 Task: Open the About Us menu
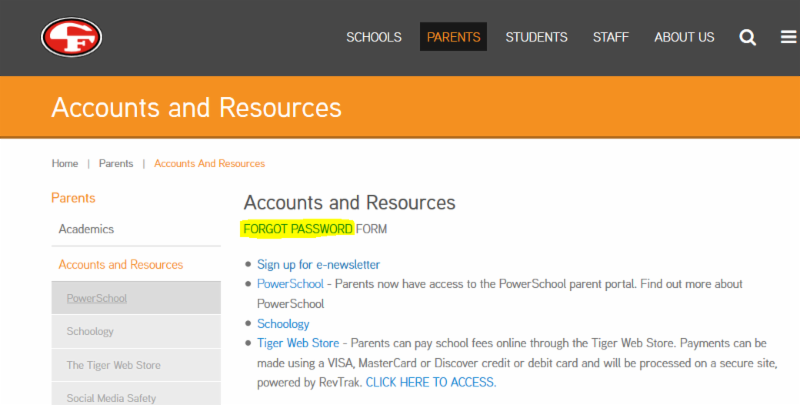coord(684,38)
